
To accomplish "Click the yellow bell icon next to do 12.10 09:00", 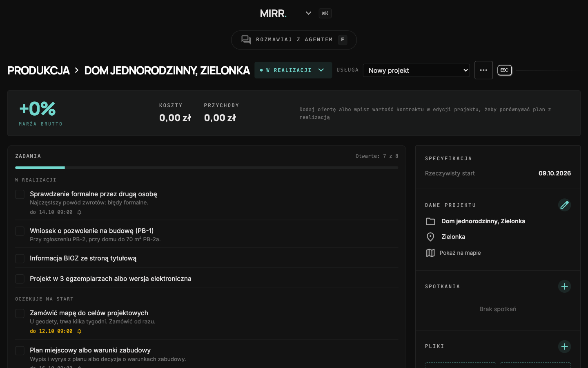I will tap(80, 331).
